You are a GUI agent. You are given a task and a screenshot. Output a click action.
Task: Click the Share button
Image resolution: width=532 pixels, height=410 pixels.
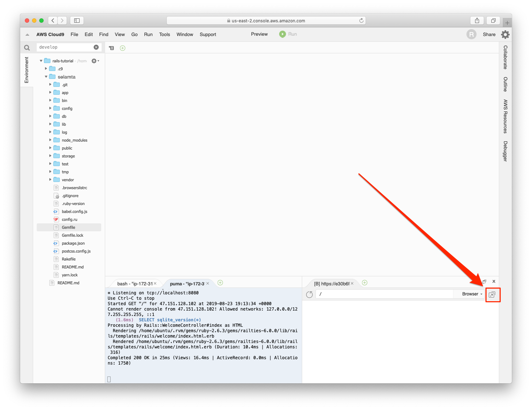[489, 35]
